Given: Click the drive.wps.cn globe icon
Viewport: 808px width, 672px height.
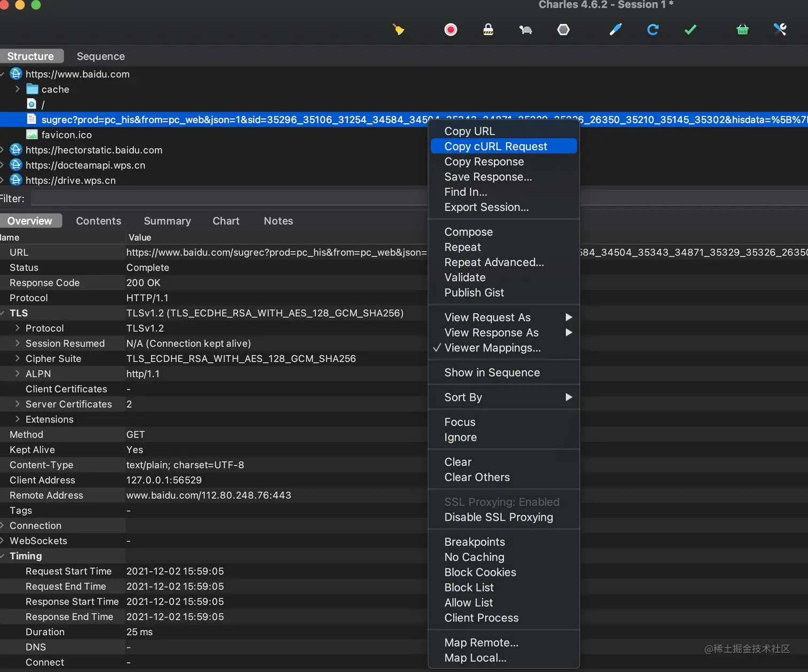Looking at the screenshot, I should 16,180.
